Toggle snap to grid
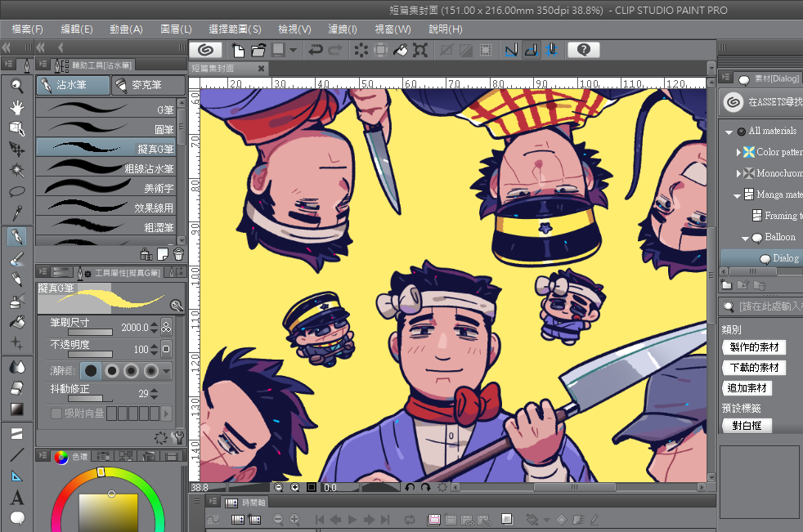 click(x=551, y=50)
